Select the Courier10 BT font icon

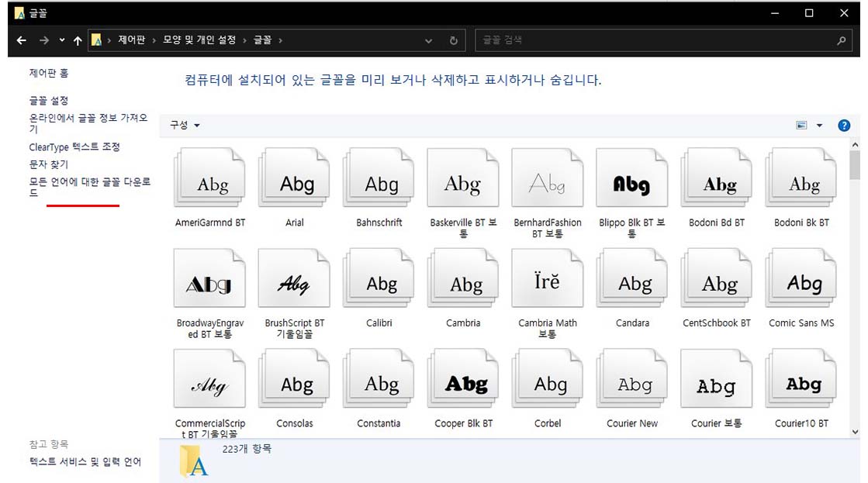tap(801, 379)
